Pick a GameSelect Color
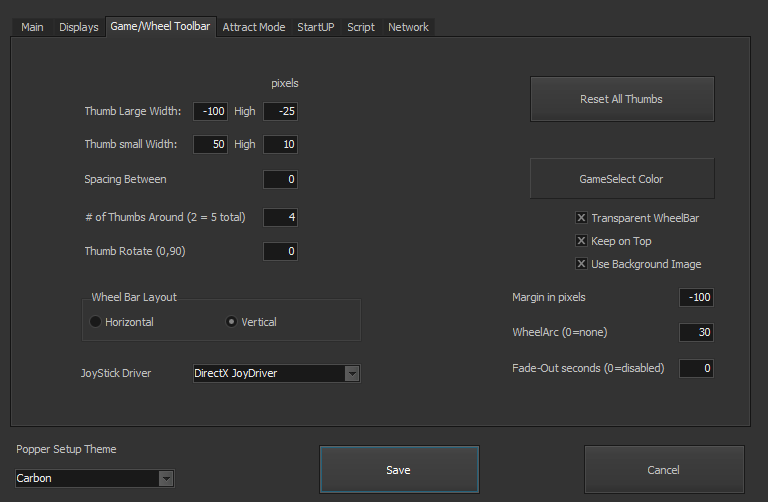Viewport: 768px width, 502px height. pos(621,179)
